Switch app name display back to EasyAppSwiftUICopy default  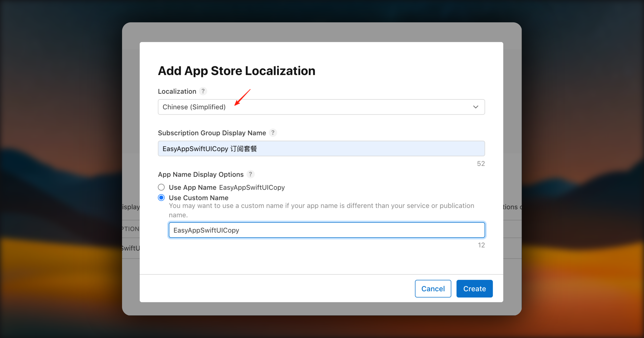point(161,187)
